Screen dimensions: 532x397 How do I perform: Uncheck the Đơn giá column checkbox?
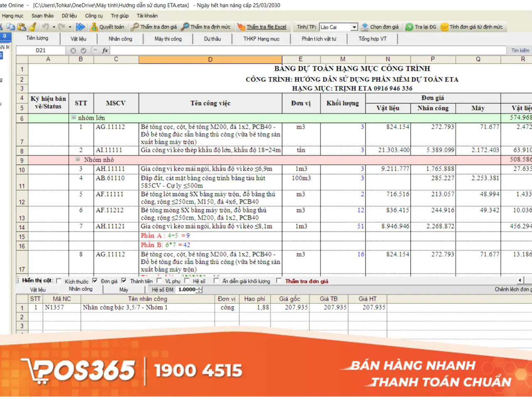tap(95, 281)
